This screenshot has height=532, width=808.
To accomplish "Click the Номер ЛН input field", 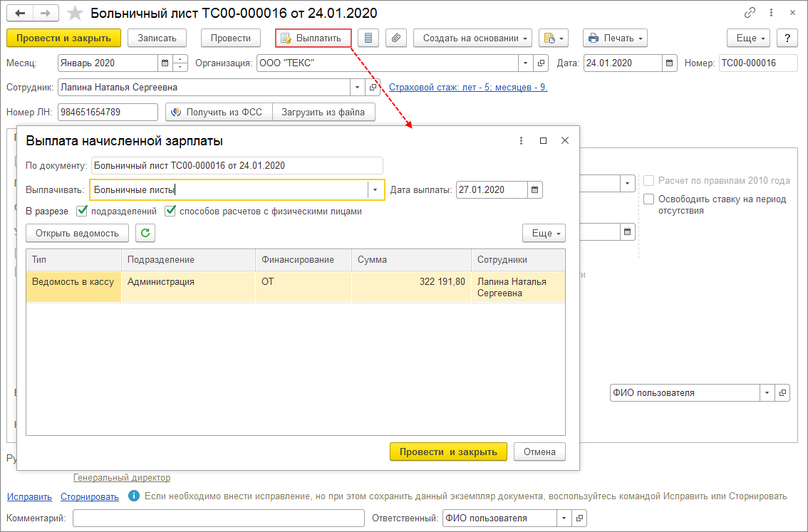I will click(x=108, y=112).
